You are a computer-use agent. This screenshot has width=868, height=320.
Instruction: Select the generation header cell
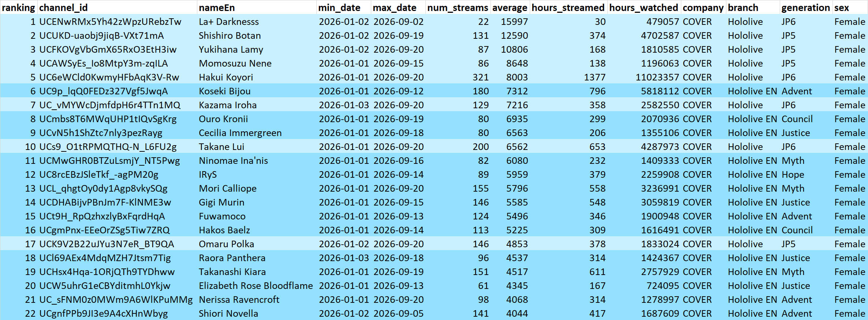806,7
